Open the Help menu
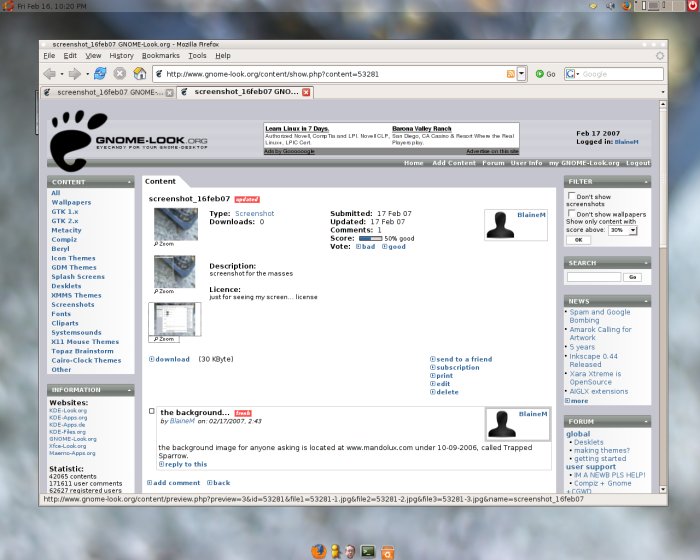700x560 pixels. tap(223, 56)
